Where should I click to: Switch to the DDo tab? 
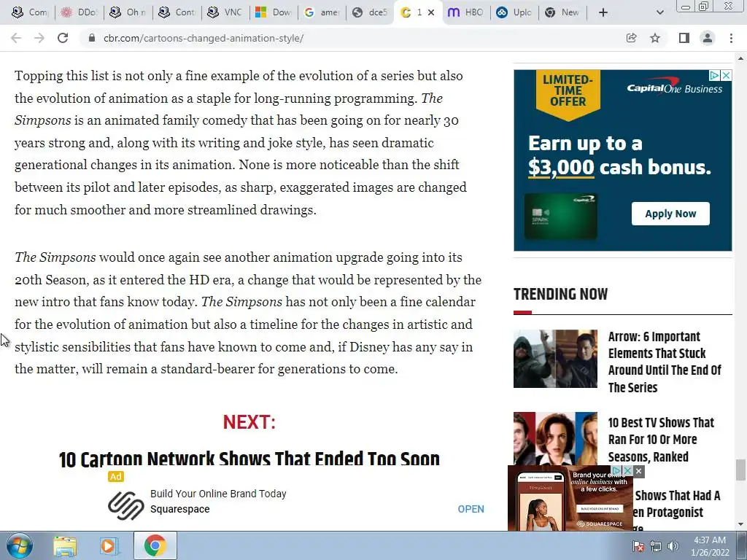(79, 12)
